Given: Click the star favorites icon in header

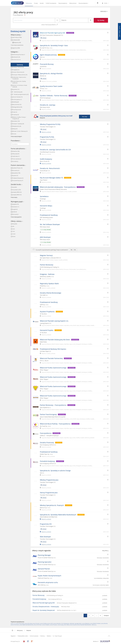Looking at the screenshot, I should 97,3.
